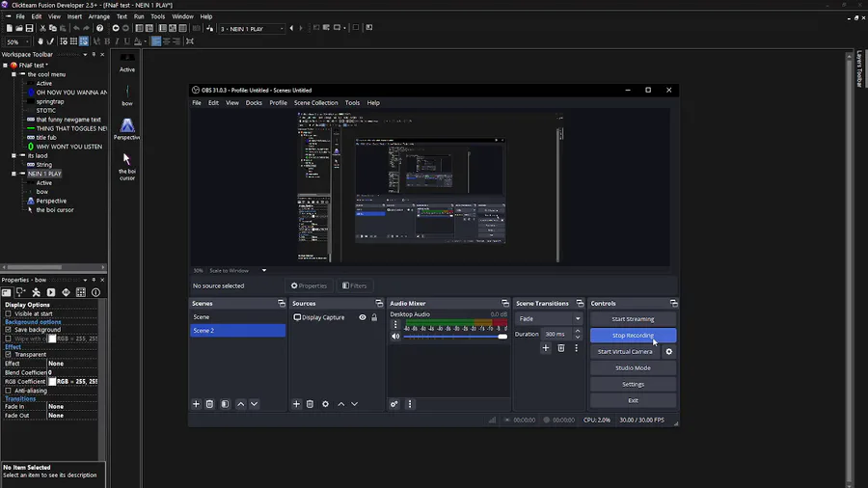Add a new scene in OBS

[x=196, y=404]
